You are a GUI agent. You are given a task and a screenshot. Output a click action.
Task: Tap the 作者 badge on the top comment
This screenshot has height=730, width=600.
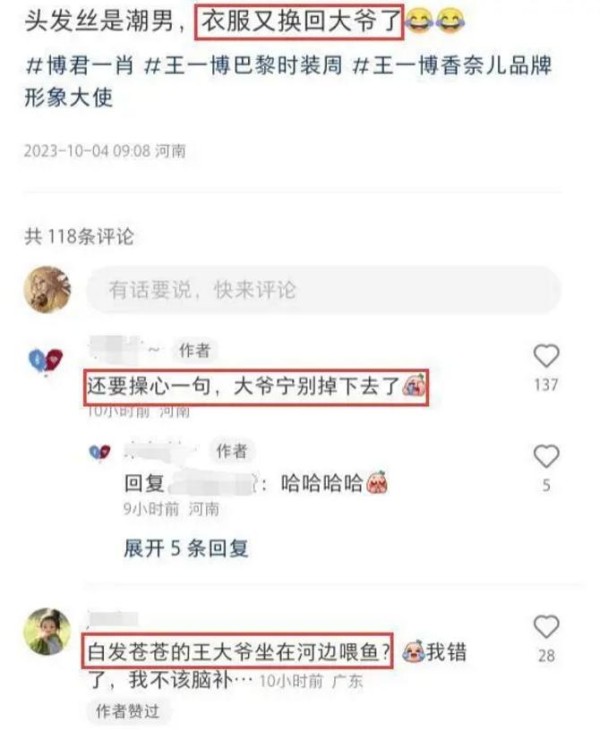(195, 350)
